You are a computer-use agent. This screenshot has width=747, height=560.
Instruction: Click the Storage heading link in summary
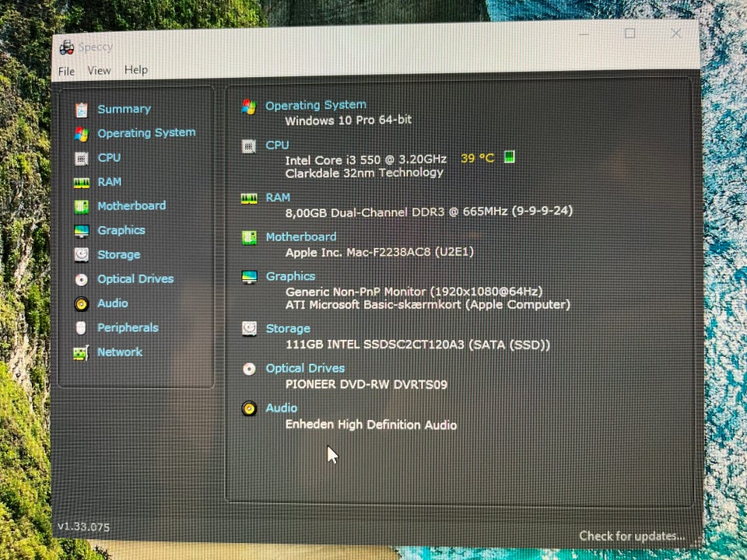(288, 328)
